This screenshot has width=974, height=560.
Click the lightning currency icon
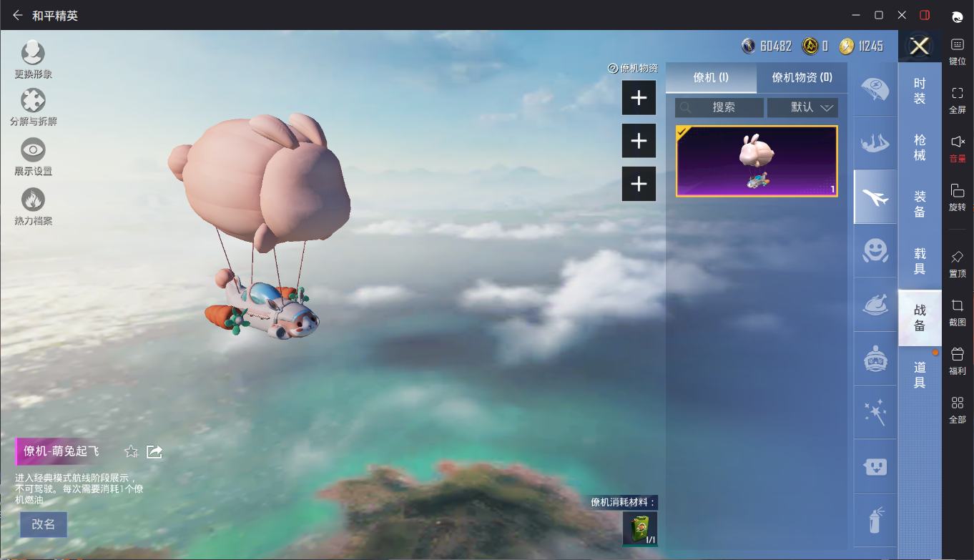(847, 46)
